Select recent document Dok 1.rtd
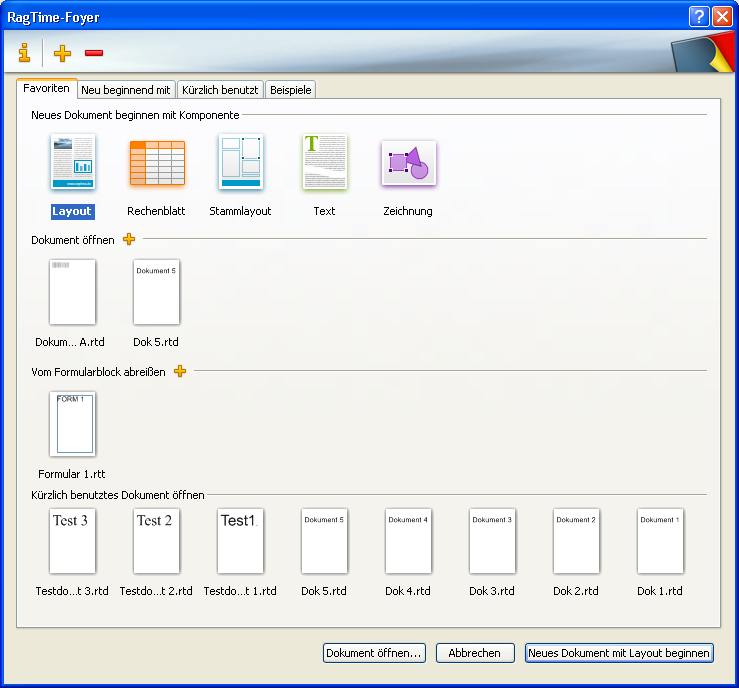 [660, 541]
